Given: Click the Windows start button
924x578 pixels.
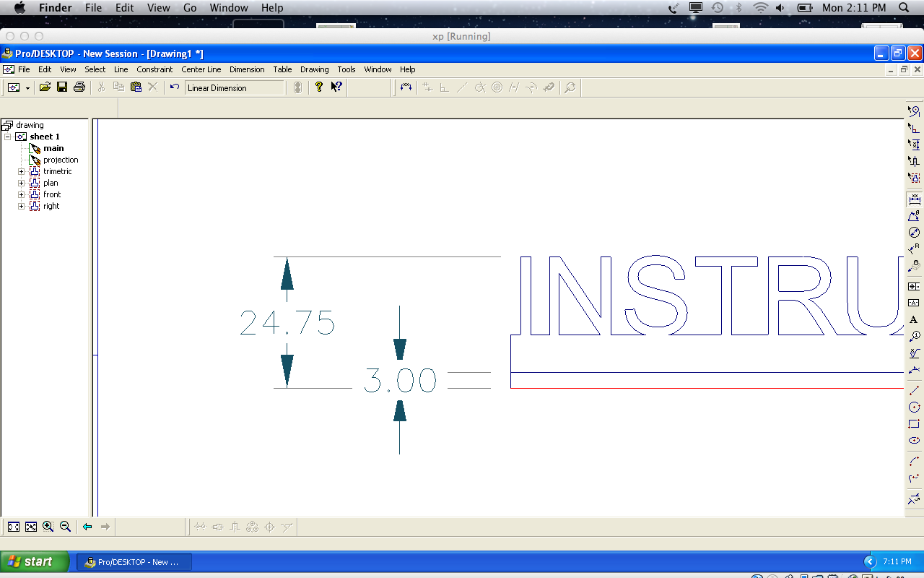Looking at the screenshot, I should tap(35, 561).
